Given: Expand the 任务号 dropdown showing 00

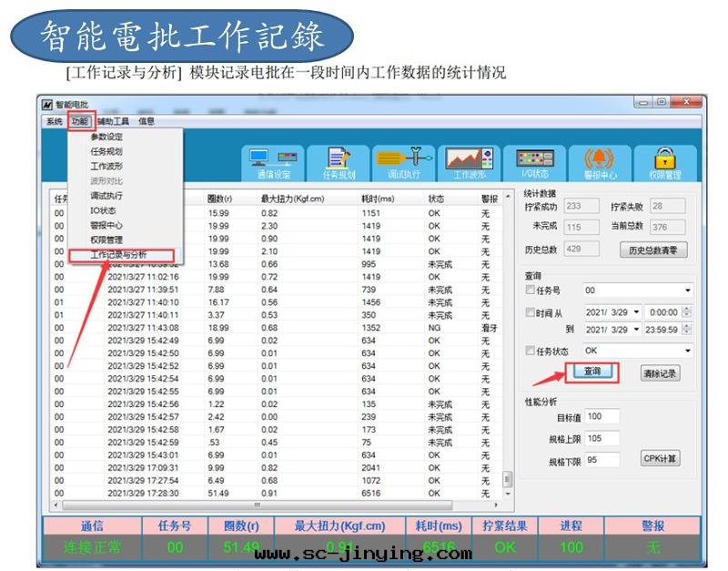Looking at the screenshot, I should [x=687, y=291].
